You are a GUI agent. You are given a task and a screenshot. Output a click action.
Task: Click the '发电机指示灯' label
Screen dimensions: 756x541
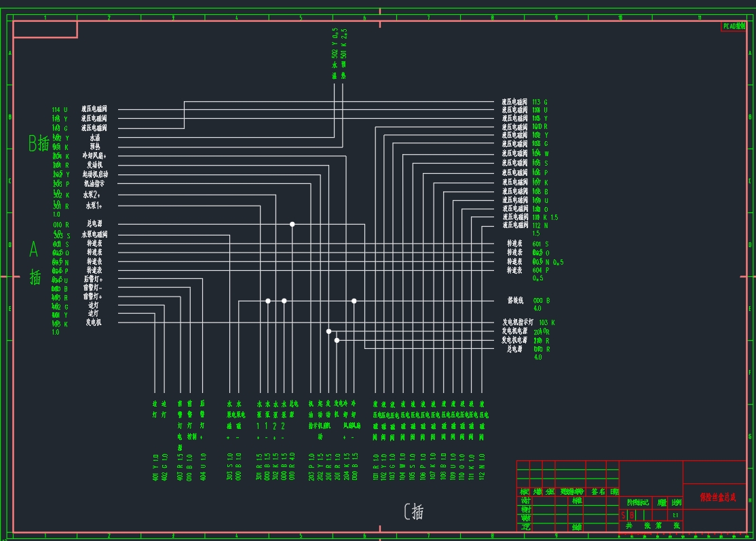518,322
